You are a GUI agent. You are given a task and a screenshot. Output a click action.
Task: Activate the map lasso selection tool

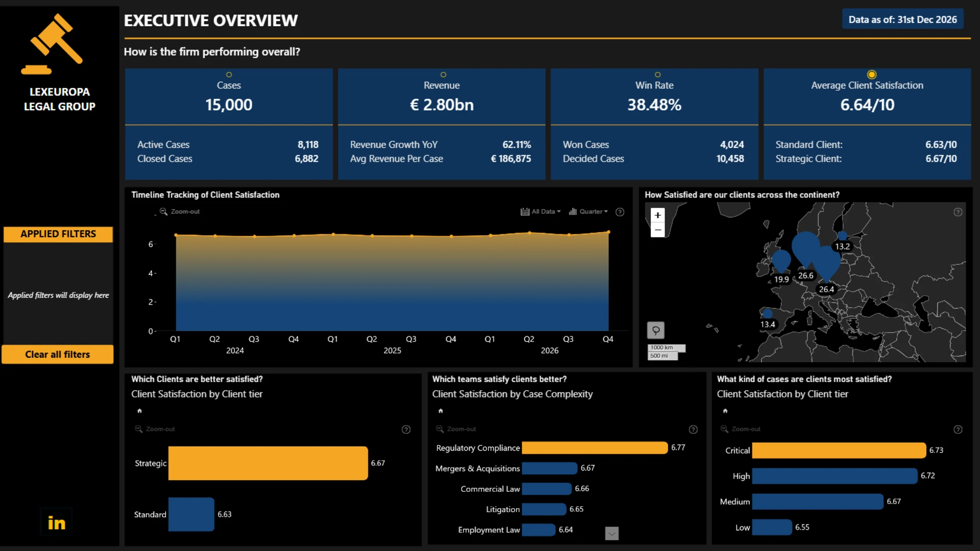656,330
